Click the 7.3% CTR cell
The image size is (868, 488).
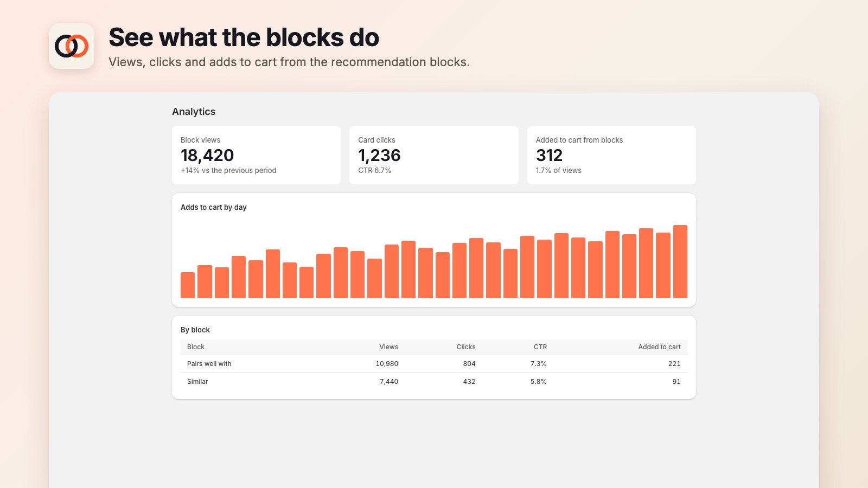pyautogui.click(x=539, y=364)
